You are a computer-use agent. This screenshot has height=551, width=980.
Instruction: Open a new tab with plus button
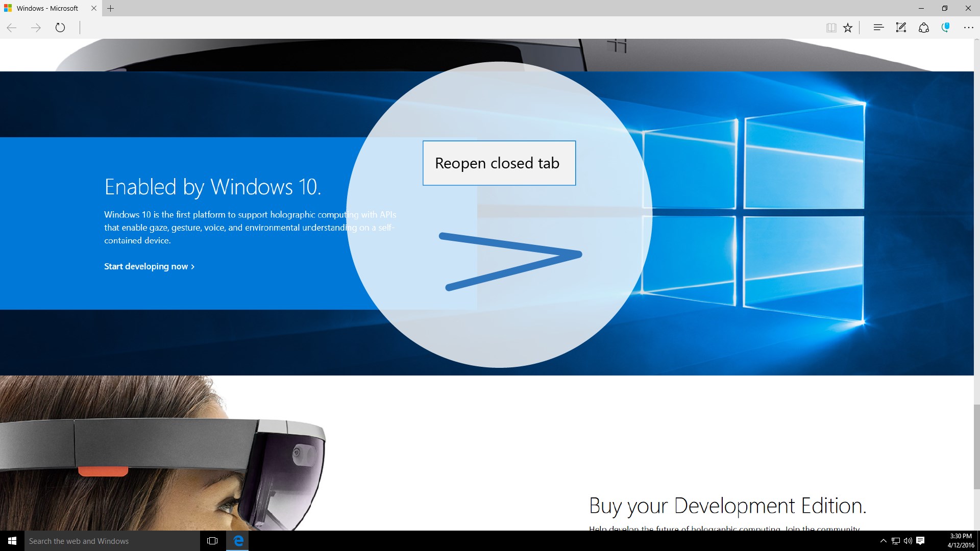click(110, 8)
